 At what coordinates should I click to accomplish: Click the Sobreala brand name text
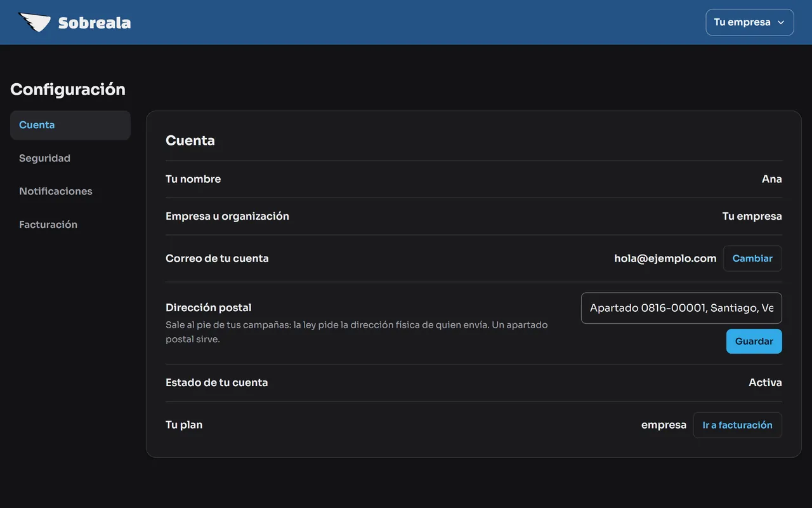coord(95,23)
